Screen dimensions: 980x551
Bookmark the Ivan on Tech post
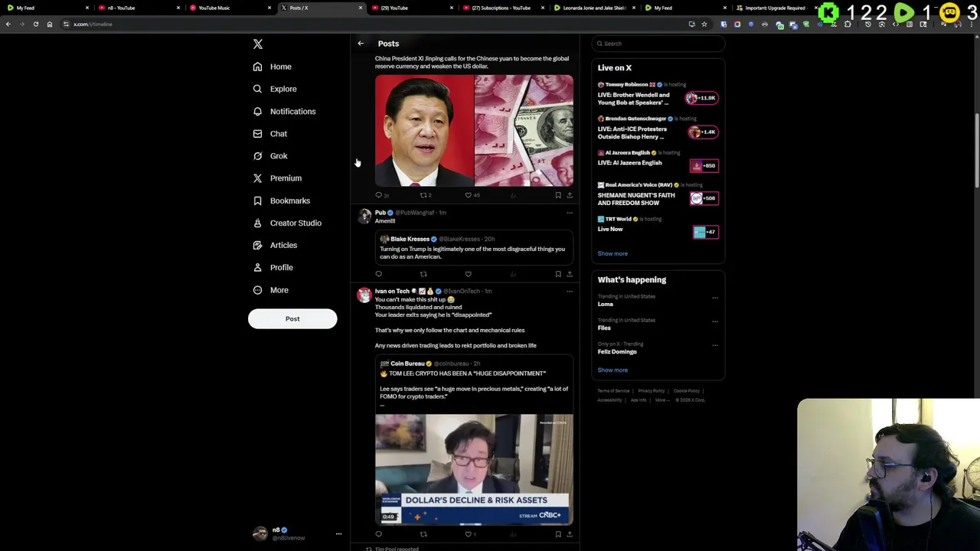tap(558, 535)
